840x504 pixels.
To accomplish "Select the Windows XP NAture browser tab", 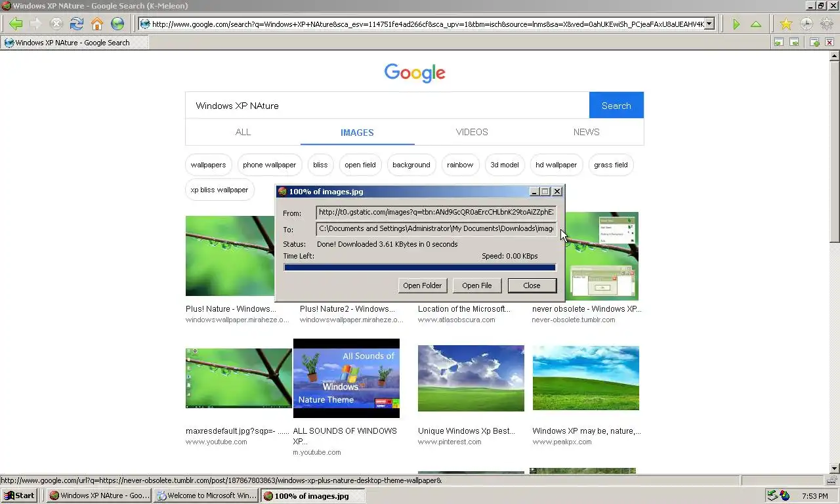I will click(74, 42).
